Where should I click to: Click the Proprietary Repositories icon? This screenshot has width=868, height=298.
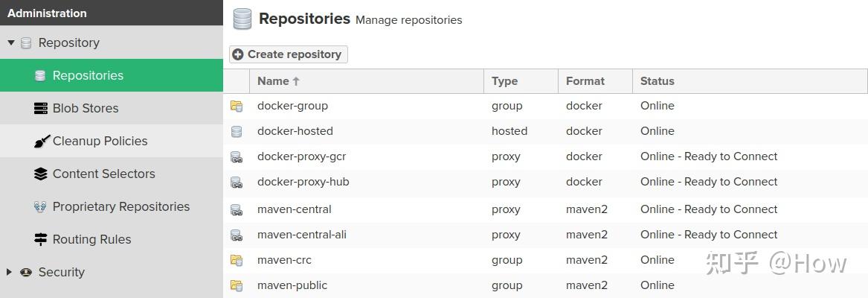[41, 206]
